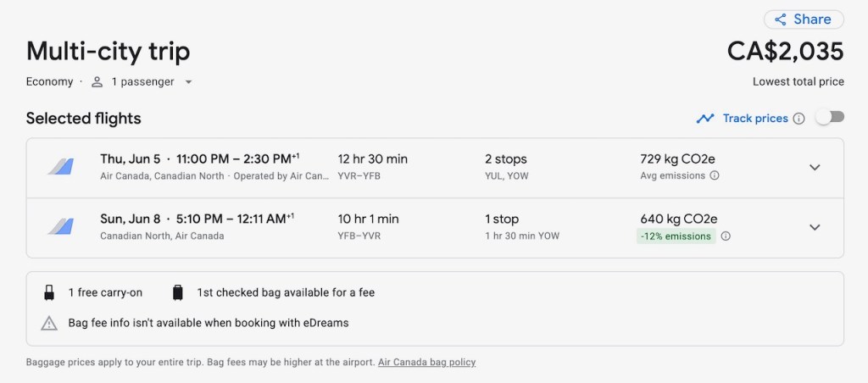The image size is (868, 383).
Task: Expand the Thu, Jun 5 flight details
Action: (x=815, y=167)
